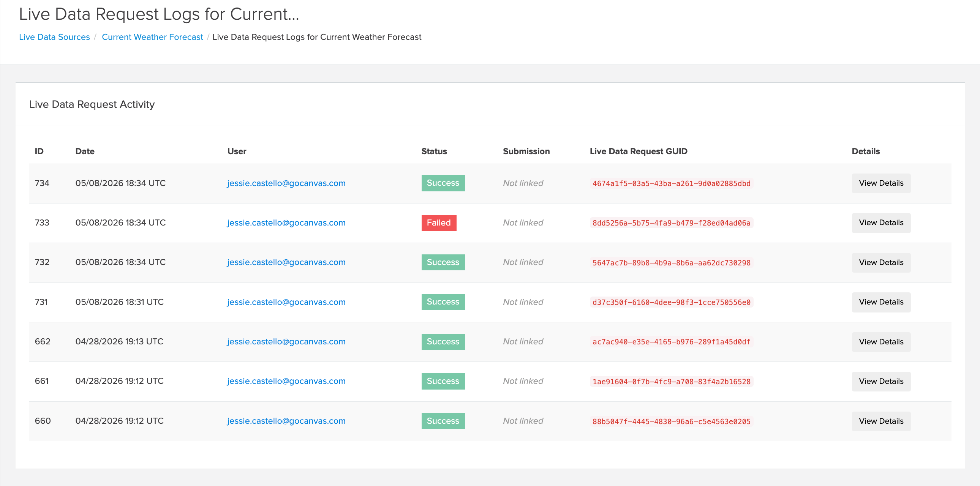Screen dimensions: 980x486
Task: Click the Failed status badge in row 733
Action: click(x=439, y=223)
